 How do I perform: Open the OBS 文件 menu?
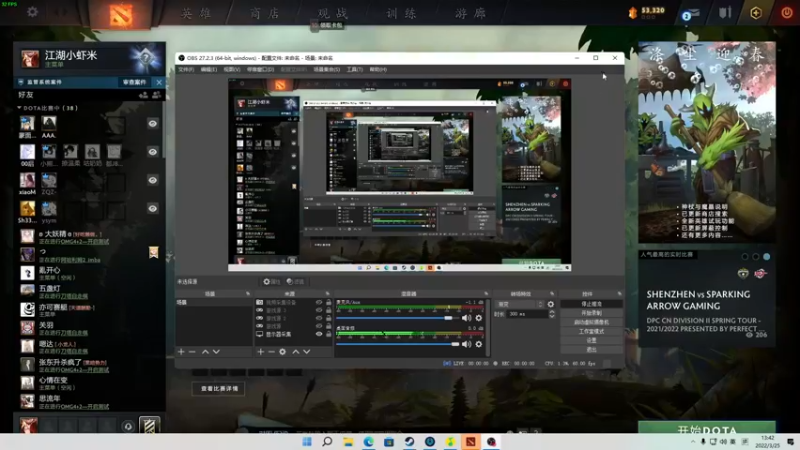(x=186, y=69)
